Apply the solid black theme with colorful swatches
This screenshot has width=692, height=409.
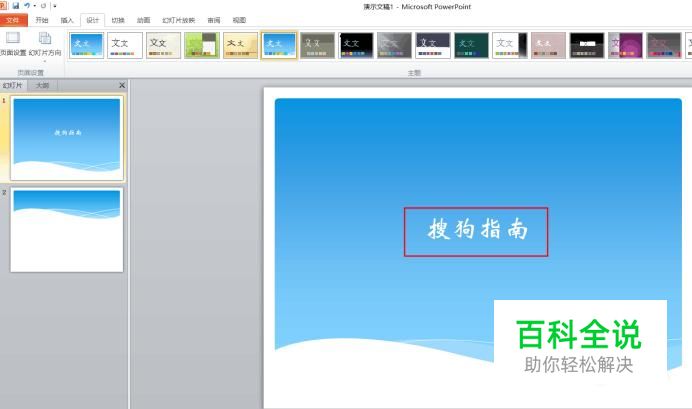pos(356,45)
